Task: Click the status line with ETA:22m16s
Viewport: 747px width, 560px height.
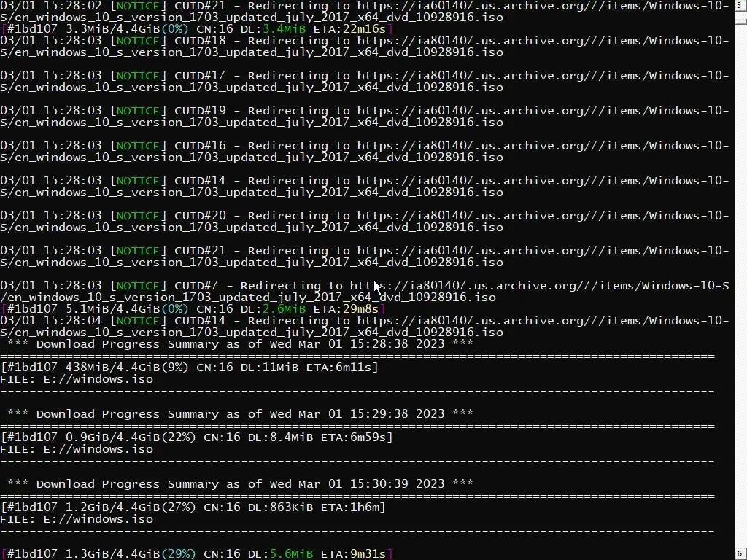Action: (x=197, y=29)
